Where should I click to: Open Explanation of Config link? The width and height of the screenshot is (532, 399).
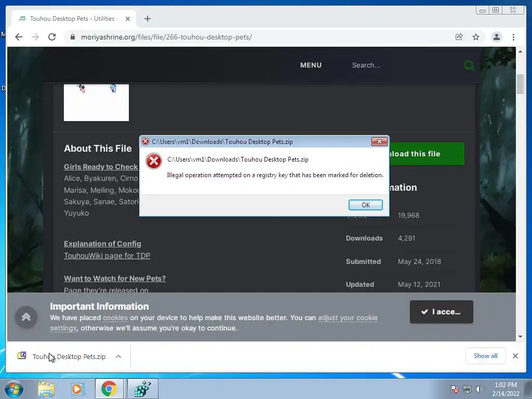[x=102, y=244]
